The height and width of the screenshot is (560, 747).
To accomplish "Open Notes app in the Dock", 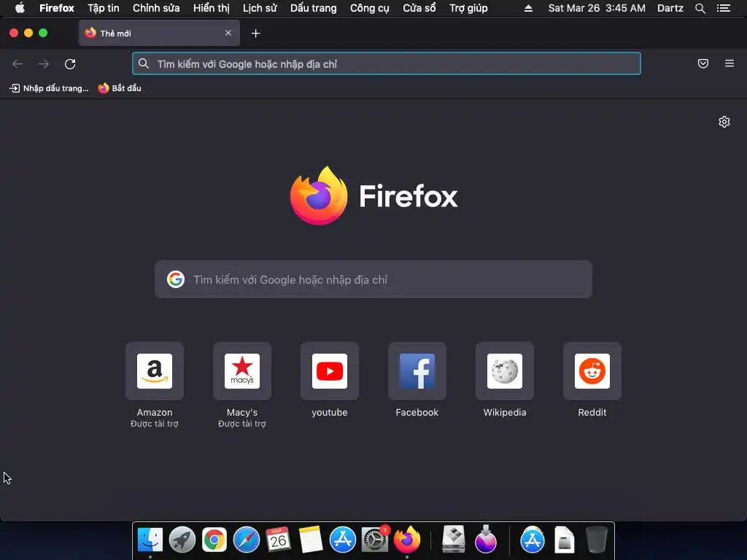I will coord(311,540).
